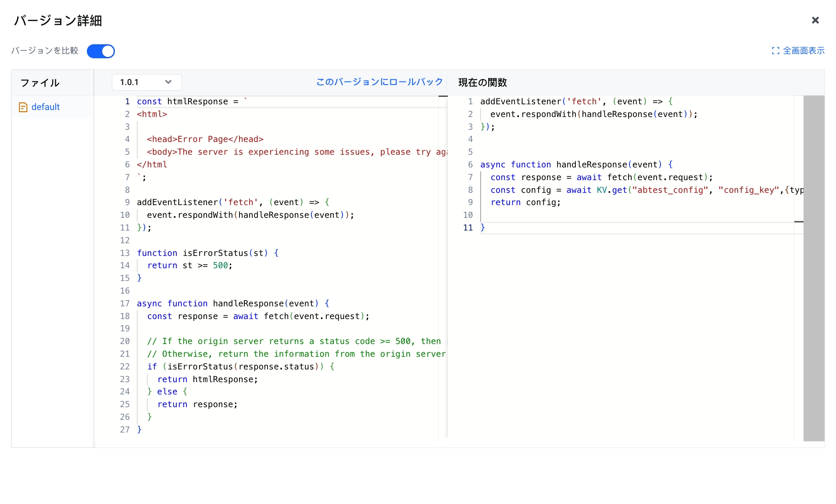Click 'if (isErrorStatus(response.status))' line

click(241, 366)
